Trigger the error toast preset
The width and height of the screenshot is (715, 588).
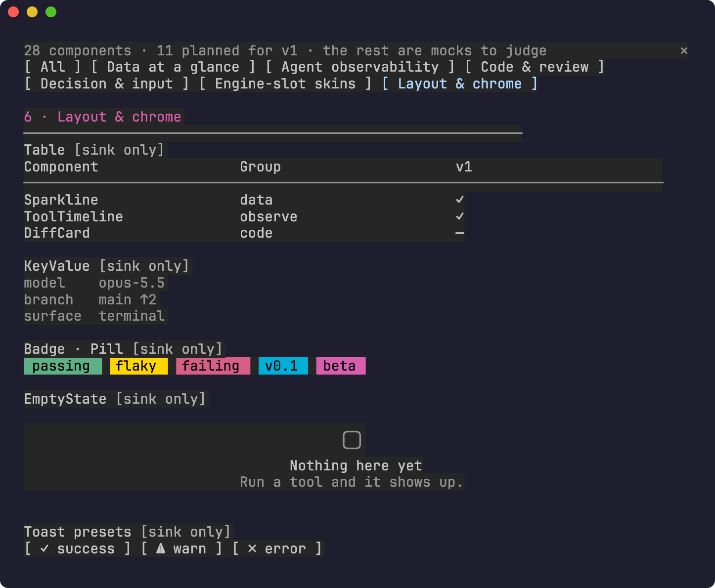coord(277,548)
